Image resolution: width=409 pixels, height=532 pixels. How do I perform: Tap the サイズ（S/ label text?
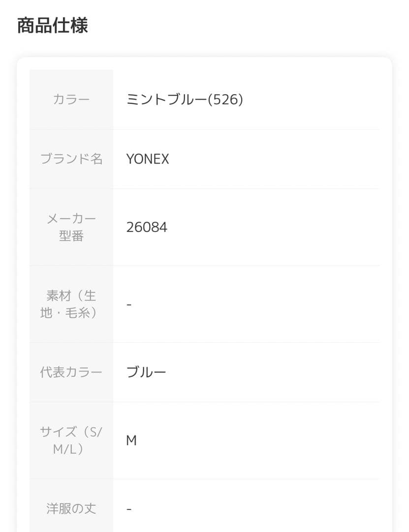[x=71, y=432]
